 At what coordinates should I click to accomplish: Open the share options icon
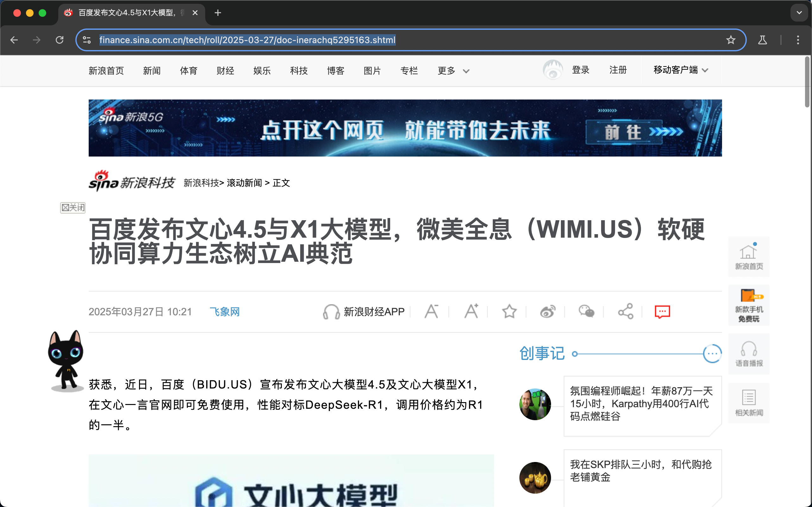point(626,311)
